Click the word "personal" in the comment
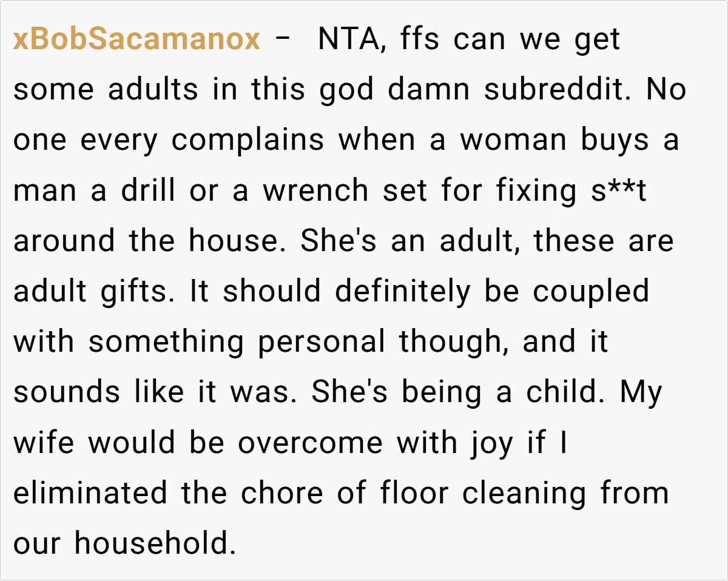Viewport: 728px width, 581px height. (x=322, y=342)
